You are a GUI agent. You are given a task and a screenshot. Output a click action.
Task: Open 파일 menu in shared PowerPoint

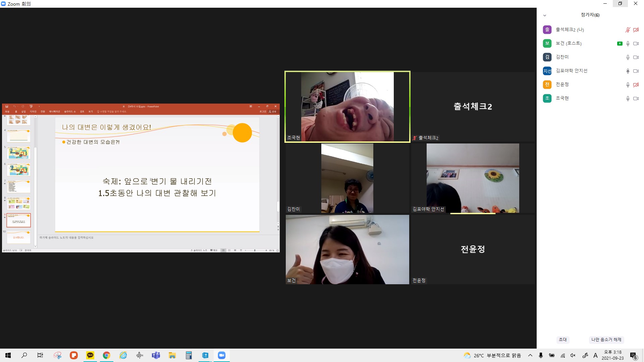point(7,112)
